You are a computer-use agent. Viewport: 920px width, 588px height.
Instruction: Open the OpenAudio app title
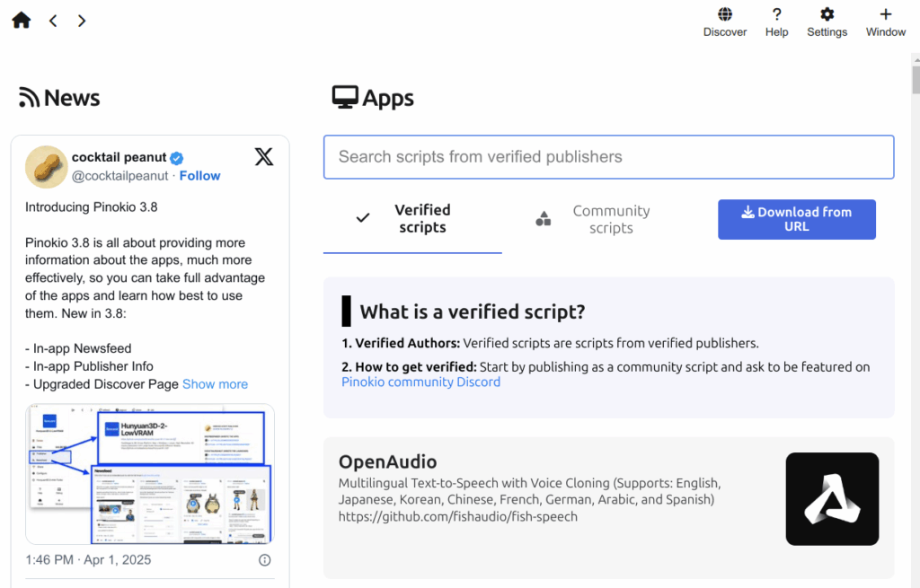pos(387,462)
